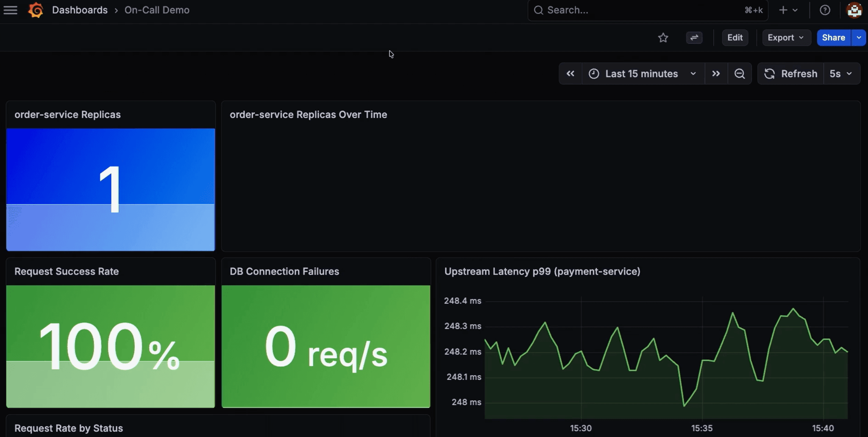Open the hamburger navigation menu

(x=11, y=10)
